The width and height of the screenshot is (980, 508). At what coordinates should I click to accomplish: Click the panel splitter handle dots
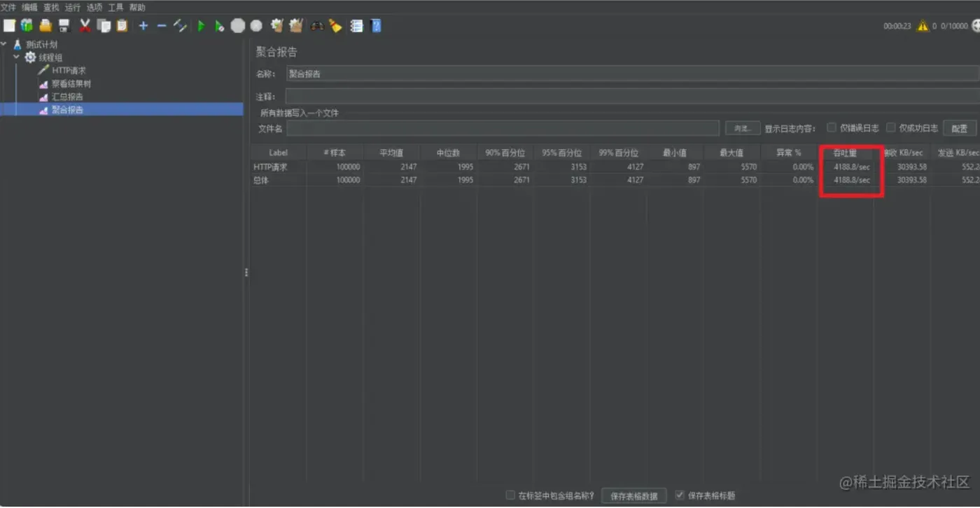246,272
